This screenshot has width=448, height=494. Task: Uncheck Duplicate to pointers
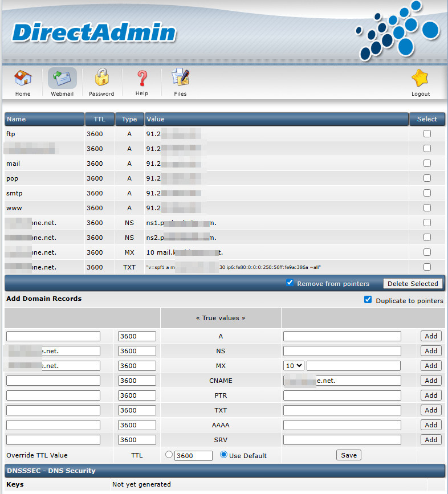pyautogui.click(x=368, y=300)
